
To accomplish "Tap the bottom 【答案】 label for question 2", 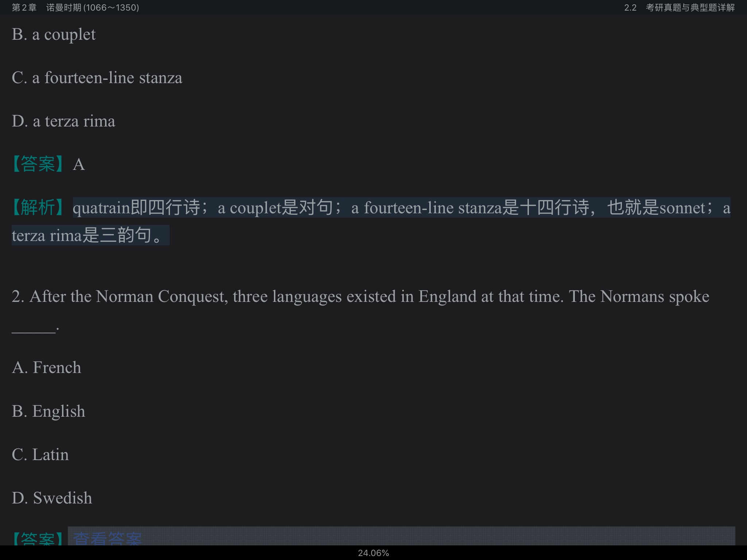I will tap(38, 538).
